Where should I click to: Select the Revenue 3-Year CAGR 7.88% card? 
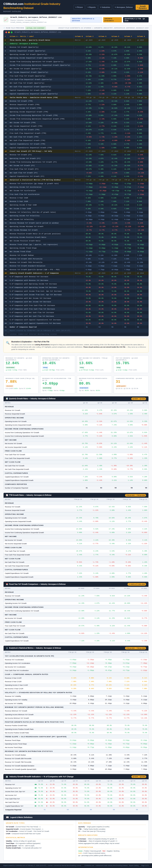[21, 384]
